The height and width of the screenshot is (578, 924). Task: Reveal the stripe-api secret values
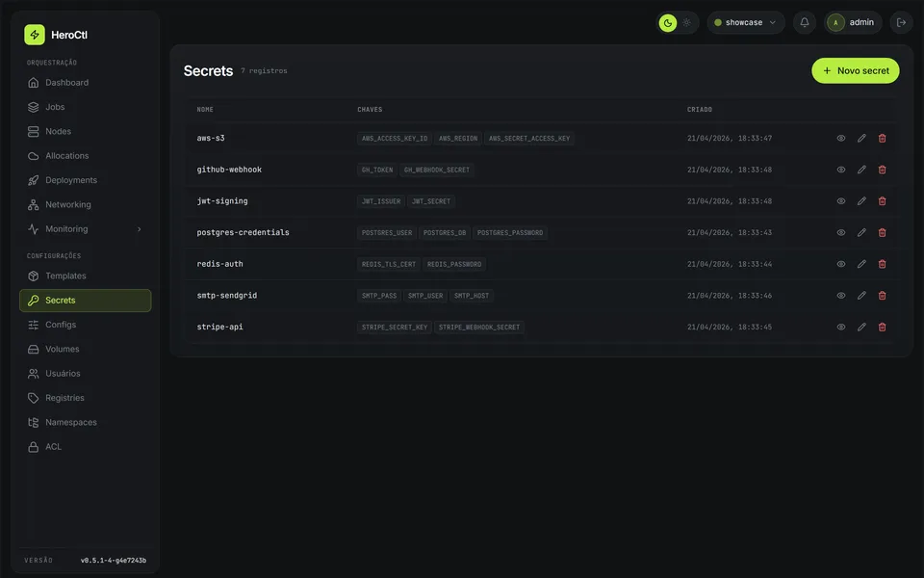[x=841, y=327]
